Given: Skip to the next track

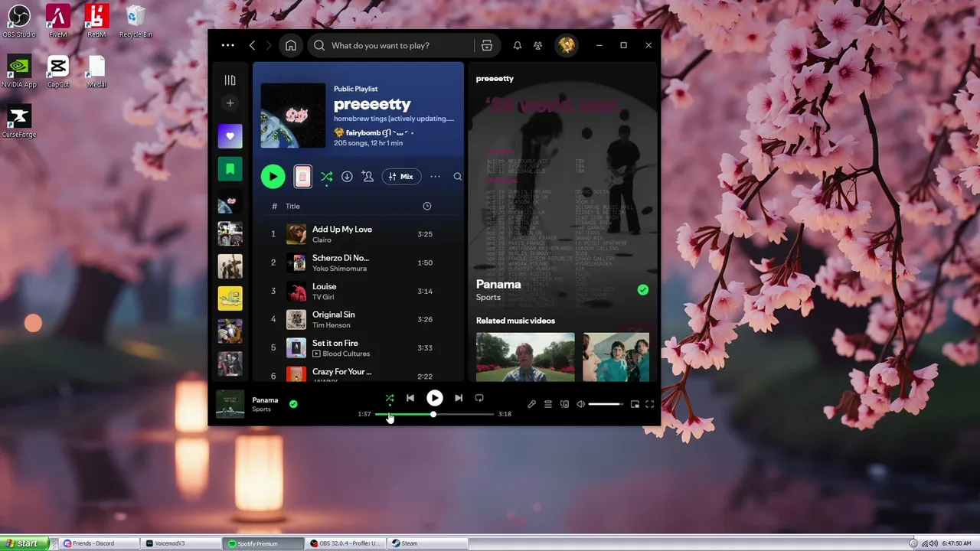Looking at the screenshot, I should pyautogui.click(x=459, y=398).
